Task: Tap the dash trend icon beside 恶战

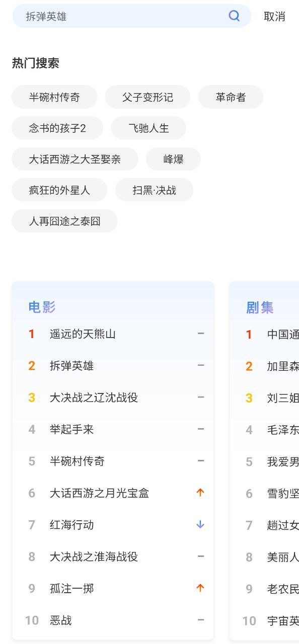Action: pyautogui.click(x=201, y=620)
